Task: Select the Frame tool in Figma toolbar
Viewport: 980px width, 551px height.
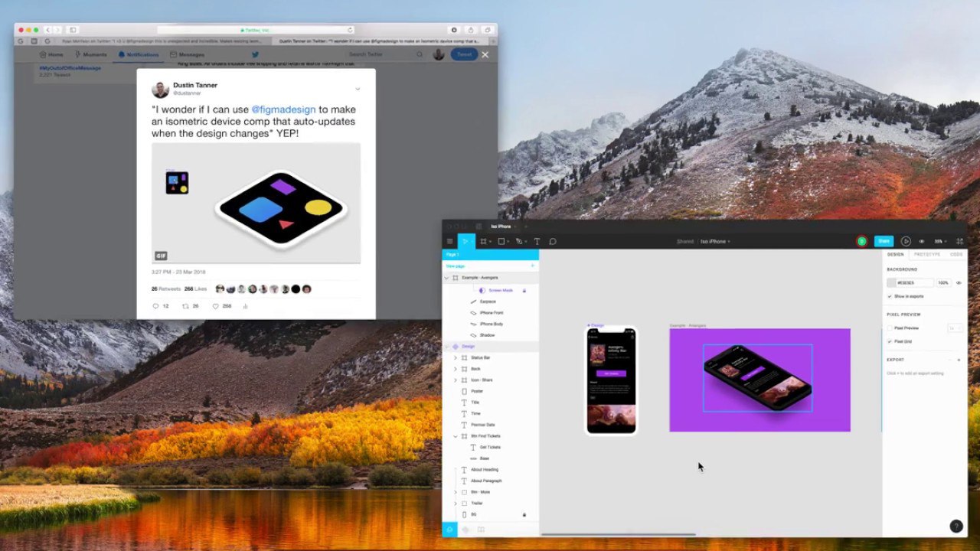Action: 484,241
